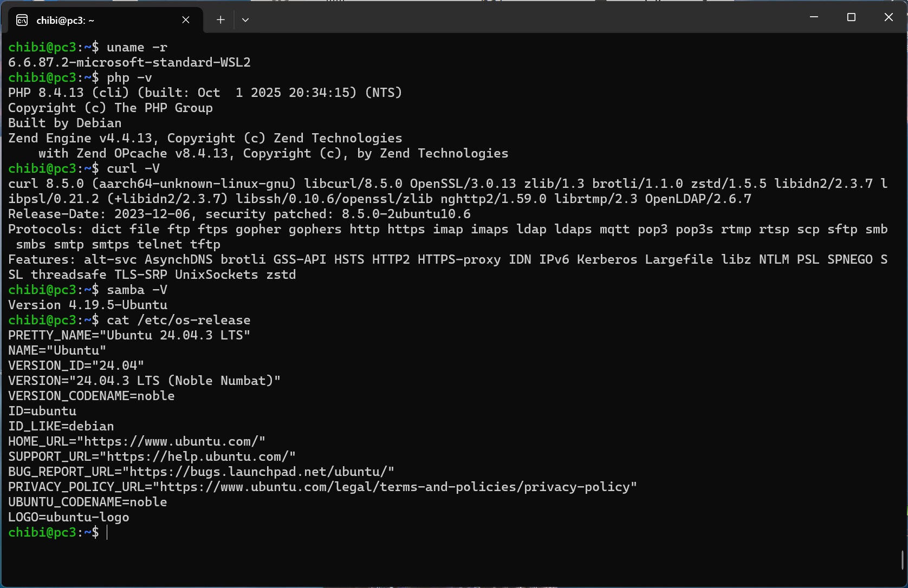Close the chibi@pc3 tab
The height and width of the screenshot is (588, 908).
[x=186, y=20]
